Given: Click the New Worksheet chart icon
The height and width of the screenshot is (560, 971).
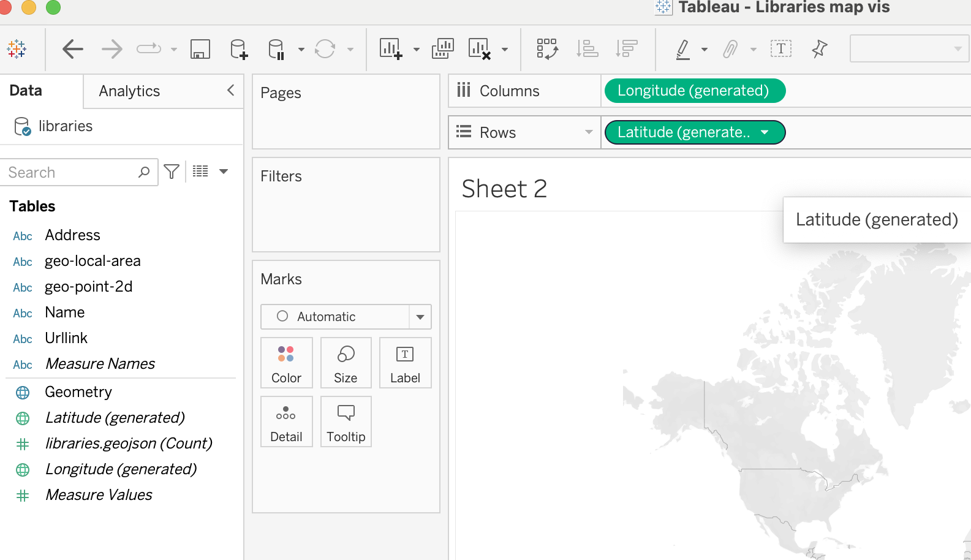Looking at the screenshot, I should (390, 49).
